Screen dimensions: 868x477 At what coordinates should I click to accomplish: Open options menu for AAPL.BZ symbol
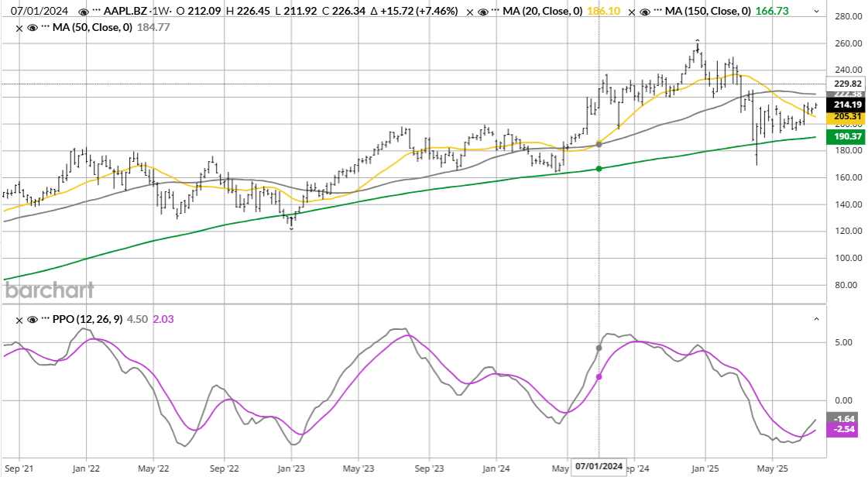(x=96, y=11)
